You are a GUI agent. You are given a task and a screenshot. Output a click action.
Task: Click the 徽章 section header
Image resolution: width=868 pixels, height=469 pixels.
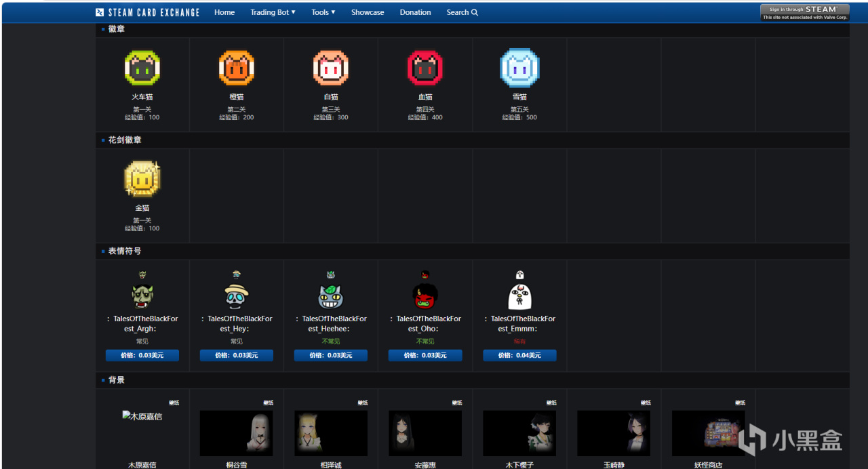click(116, 29)
